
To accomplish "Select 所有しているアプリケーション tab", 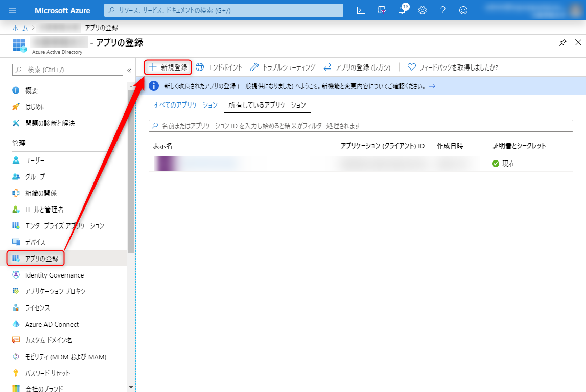I will pos(267,105).
